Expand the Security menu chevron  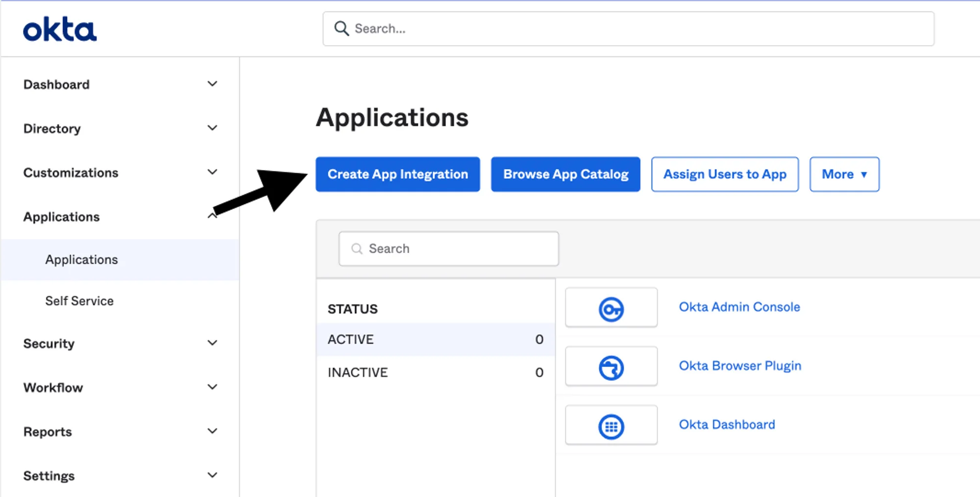pyautogui.click(x=212, y=343)
